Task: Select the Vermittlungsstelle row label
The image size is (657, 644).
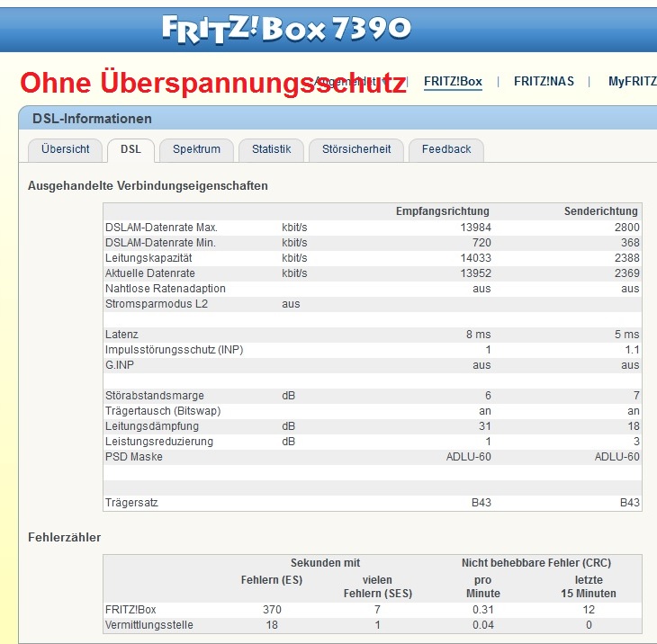Action: click(x=149, y=625)
